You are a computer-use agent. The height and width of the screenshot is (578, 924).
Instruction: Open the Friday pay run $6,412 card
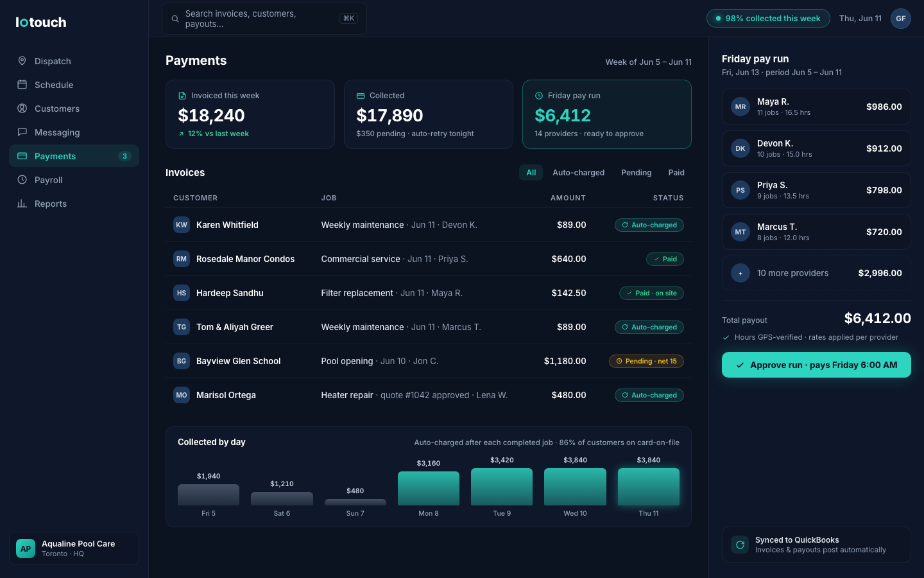607,114
